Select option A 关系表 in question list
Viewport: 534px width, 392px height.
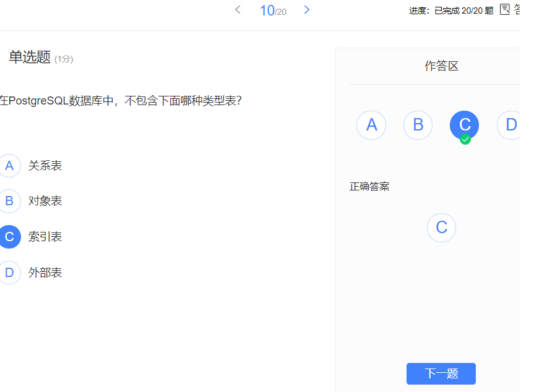pyautogui.click(x=9, y=166)
